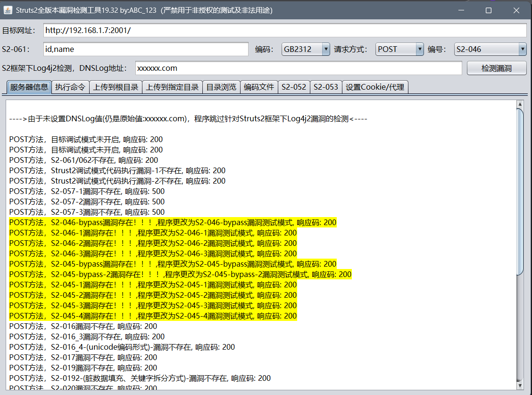
Task: Click the 检测漏洞 button
Action: pyautogui.click(x=496, y=68)
